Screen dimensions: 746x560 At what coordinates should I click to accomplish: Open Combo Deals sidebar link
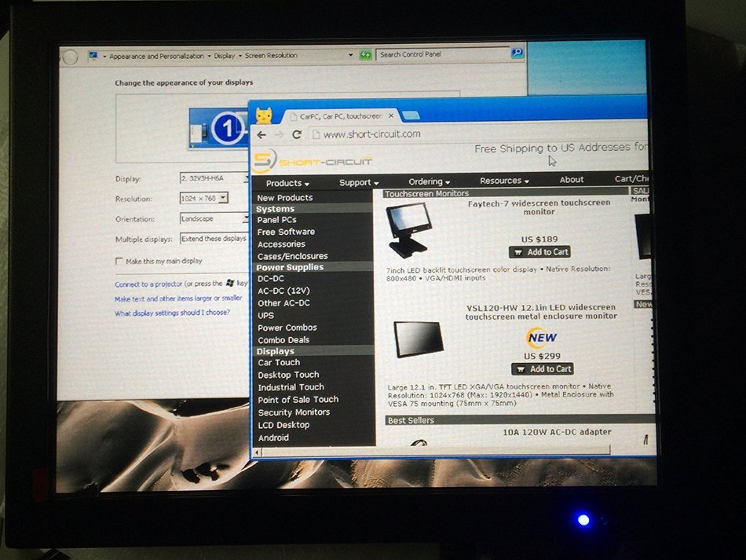pos(283,340)
